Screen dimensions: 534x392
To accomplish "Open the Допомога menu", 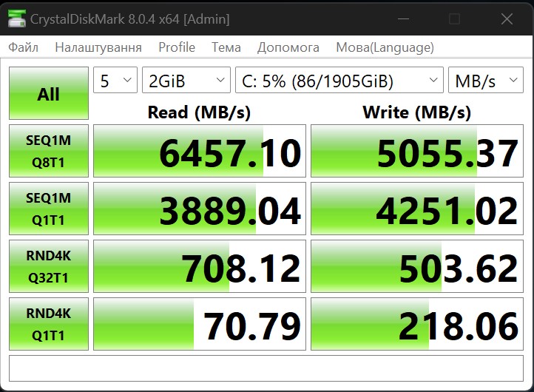I will tap(288, 47).
